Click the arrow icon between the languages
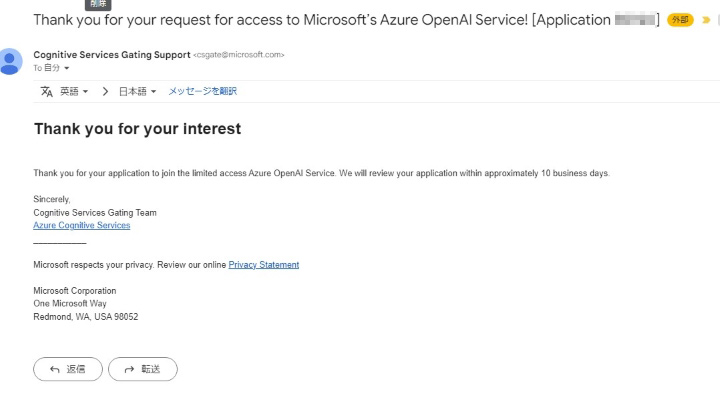The image size is (720, 400). [x=105, y=91]
